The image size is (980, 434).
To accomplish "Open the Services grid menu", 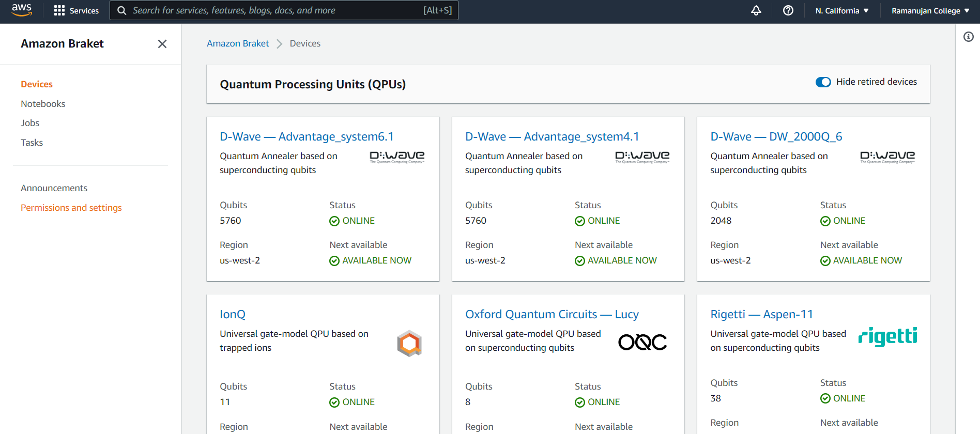I will click(76, 10).
